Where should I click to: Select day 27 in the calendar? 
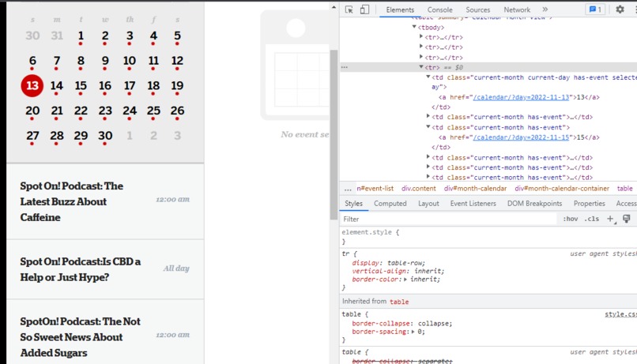pyautogui.click(x=32, y=136)
